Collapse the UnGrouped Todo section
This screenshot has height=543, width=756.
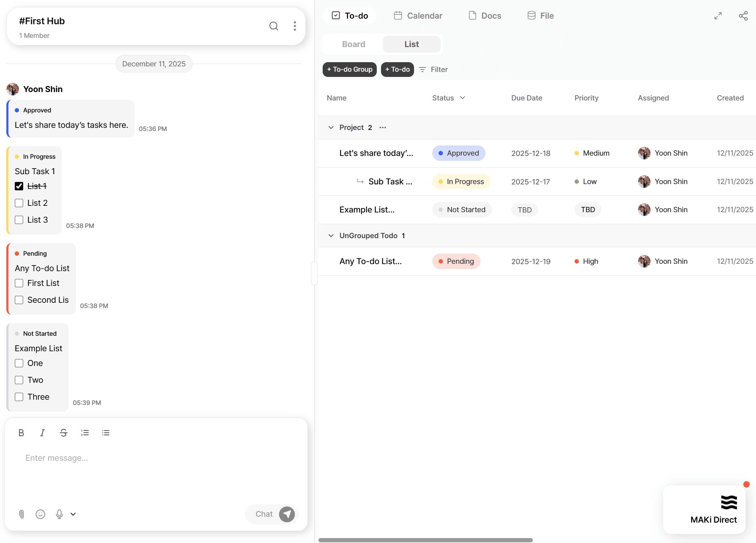[x=331, y=236]
